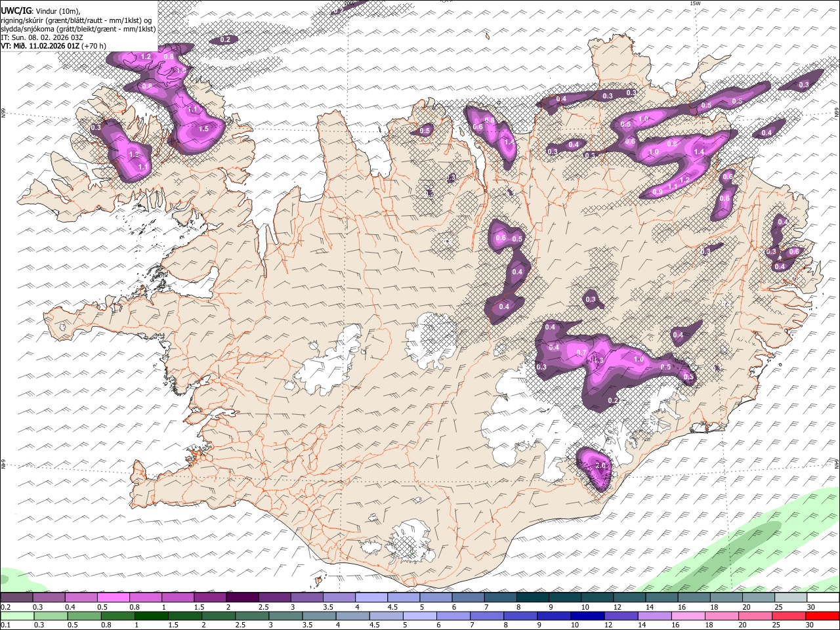The image size is (840, 630).
Task: Select the pale green 0.1 rain scale swatch
Action: point(16,616)
